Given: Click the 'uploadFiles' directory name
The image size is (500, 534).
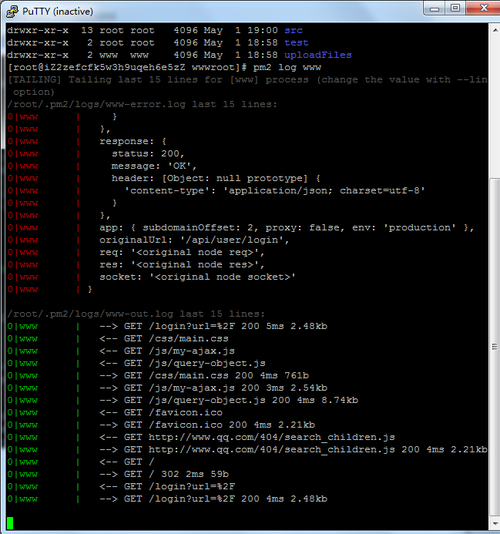Looking at the screenshot, I should point(318,55).
